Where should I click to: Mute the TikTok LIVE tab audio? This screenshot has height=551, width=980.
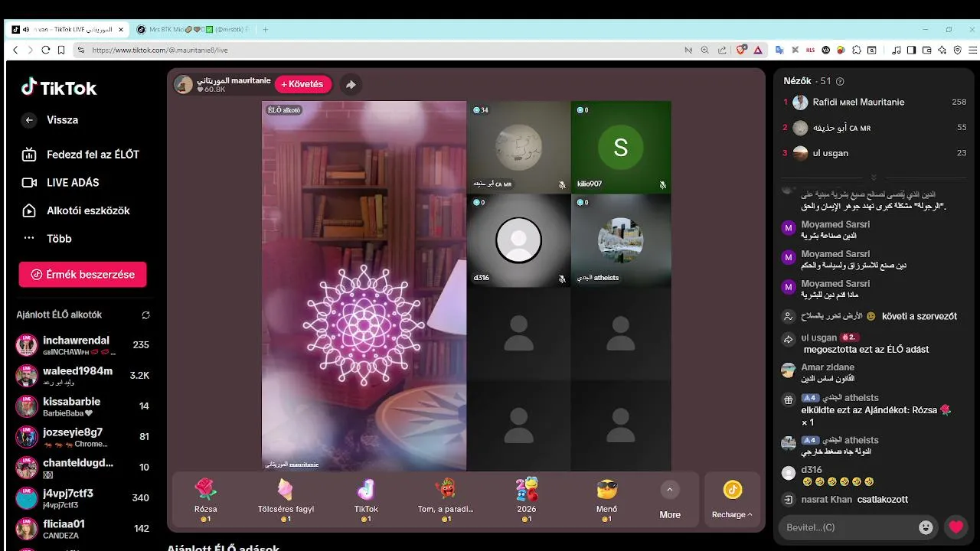coord(26,29)
